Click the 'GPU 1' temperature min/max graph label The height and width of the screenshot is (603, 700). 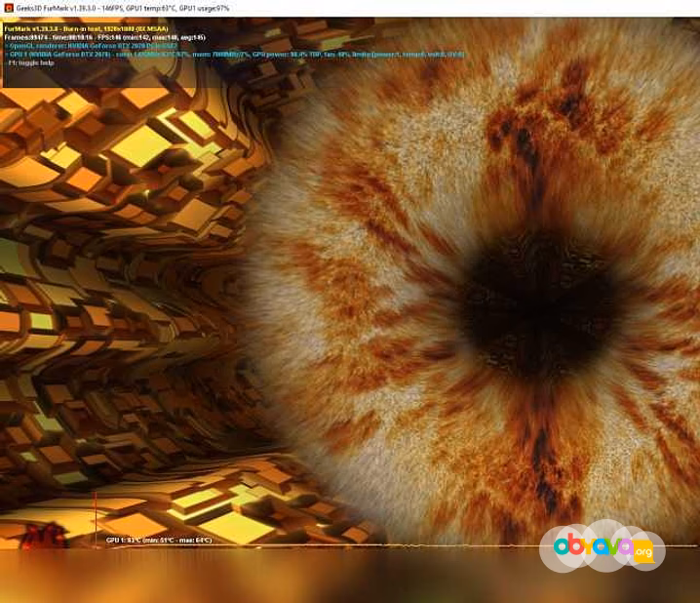coord(159,540)
